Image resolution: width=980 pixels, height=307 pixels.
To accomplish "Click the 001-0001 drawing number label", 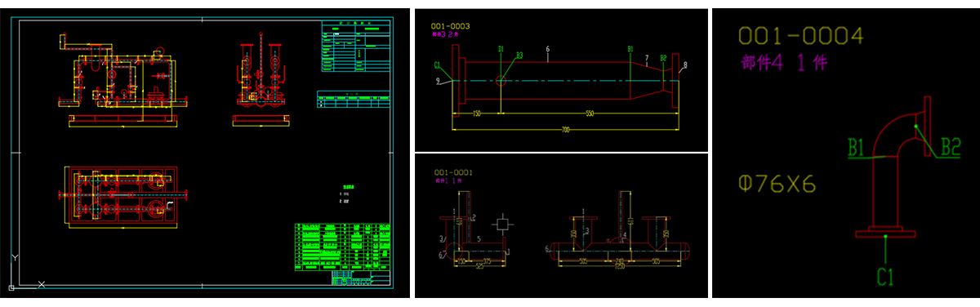I will click(453, 172).
